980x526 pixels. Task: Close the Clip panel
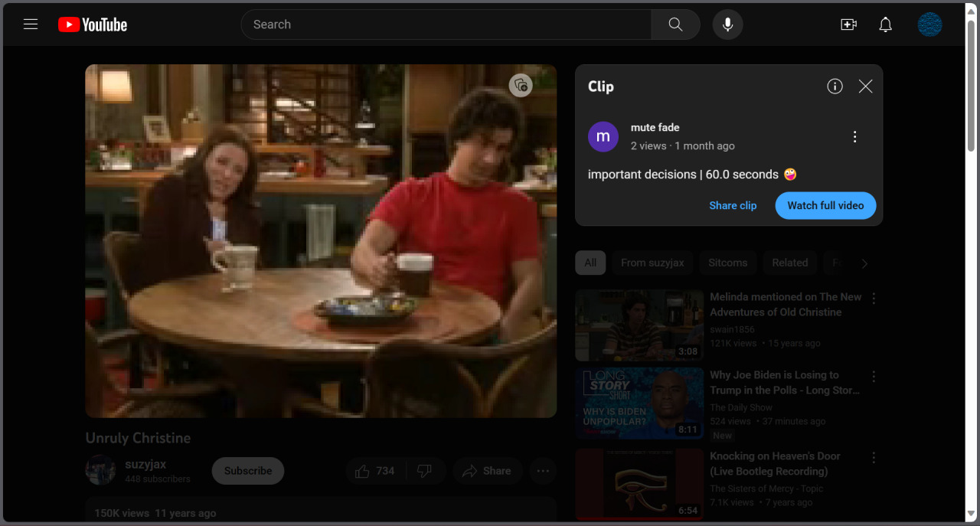click(x=865, y=87)
